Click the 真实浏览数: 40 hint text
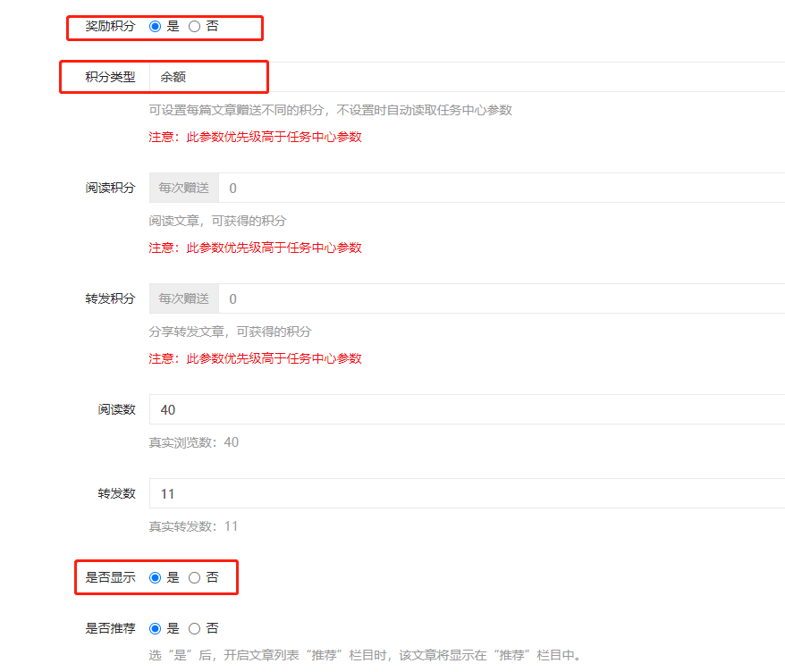Viewport: 785px width, 672px height. click(x=194, y=442)
